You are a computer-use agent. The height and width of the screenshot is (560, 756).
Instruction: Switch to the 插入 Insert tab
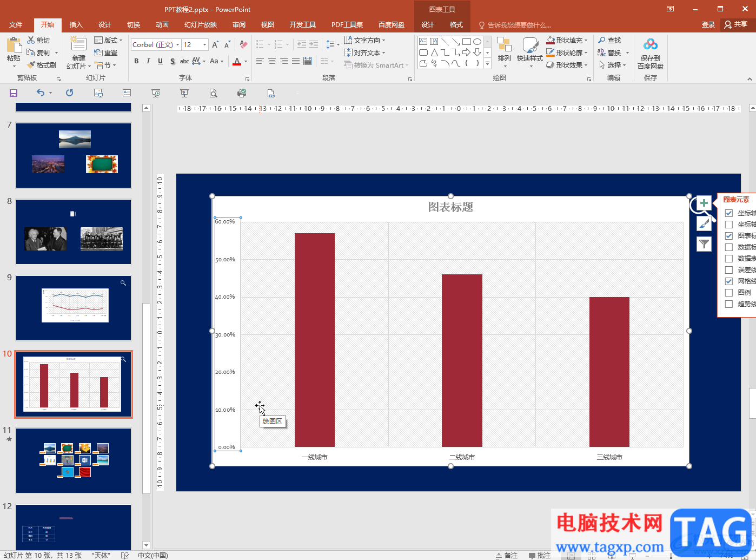(x=76, y=25)
